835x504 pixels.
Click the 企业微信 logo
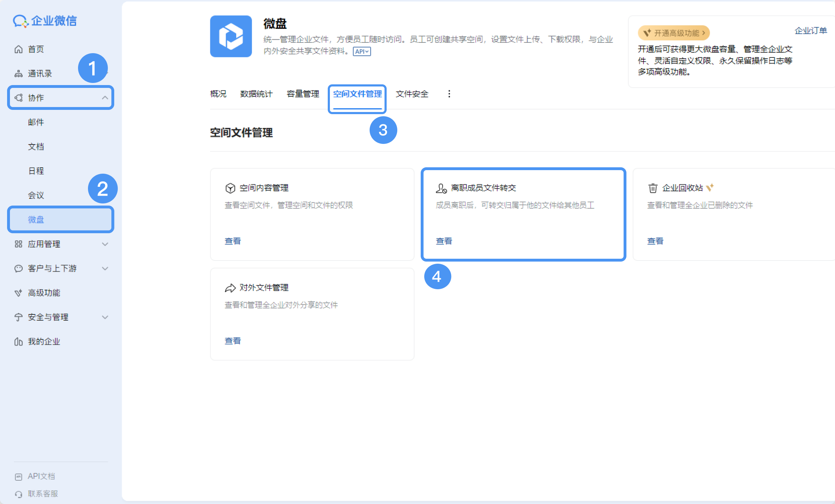point(45,21)
